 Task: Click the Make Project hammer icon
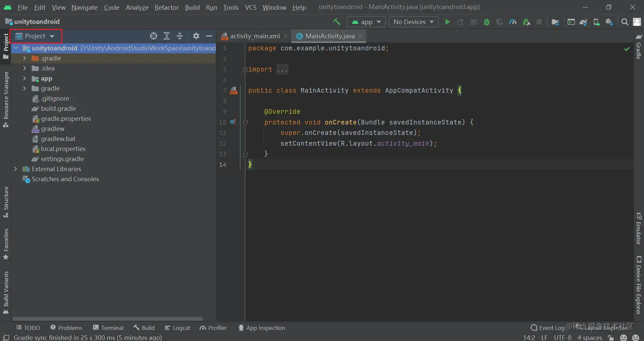coord(337,22)
